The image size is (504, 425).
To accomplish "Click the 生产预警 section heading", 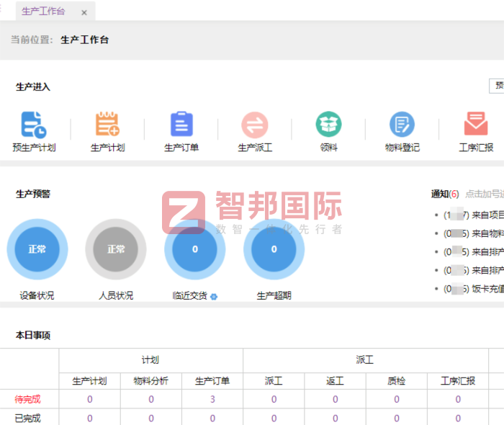I will tap(33, 194).
